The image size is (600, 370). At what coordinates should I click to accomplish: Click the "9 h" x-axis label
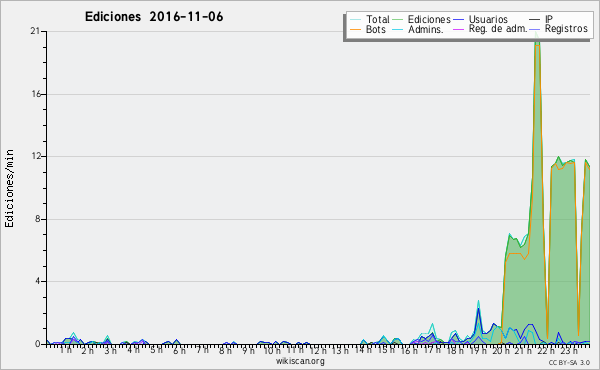[x=248, y=350]
